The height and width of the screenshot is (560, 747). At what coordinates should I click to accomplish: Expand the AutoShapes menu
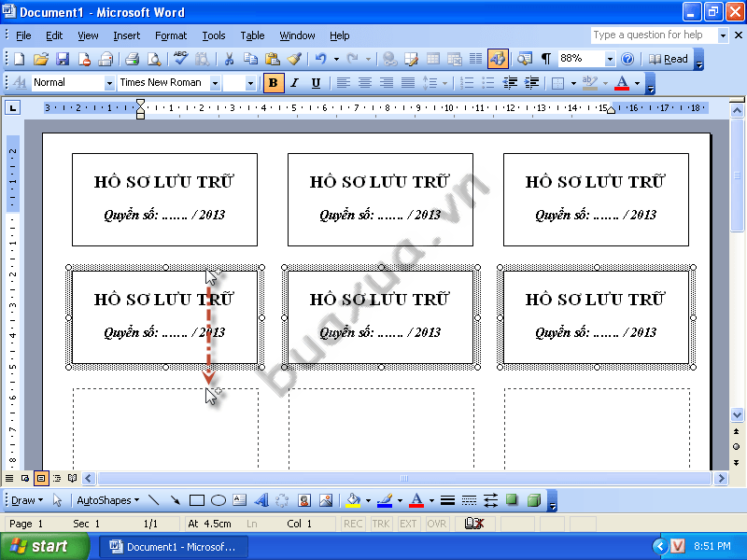108,500
